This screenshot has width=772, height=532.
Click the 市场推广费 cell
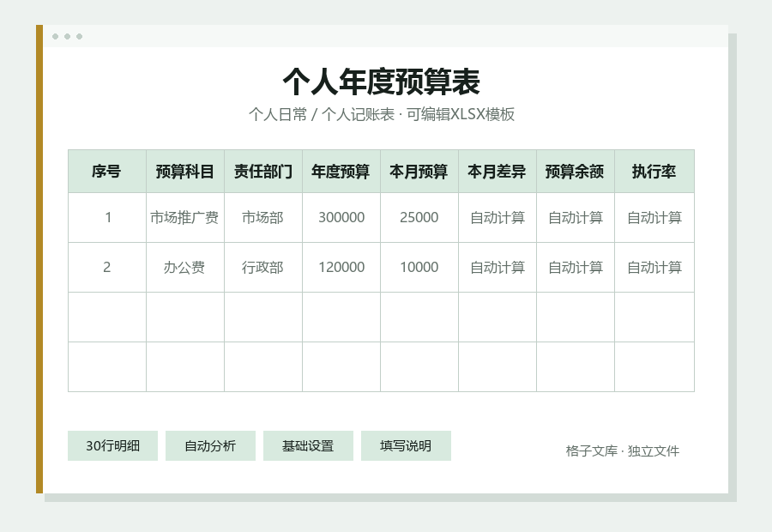185,217
